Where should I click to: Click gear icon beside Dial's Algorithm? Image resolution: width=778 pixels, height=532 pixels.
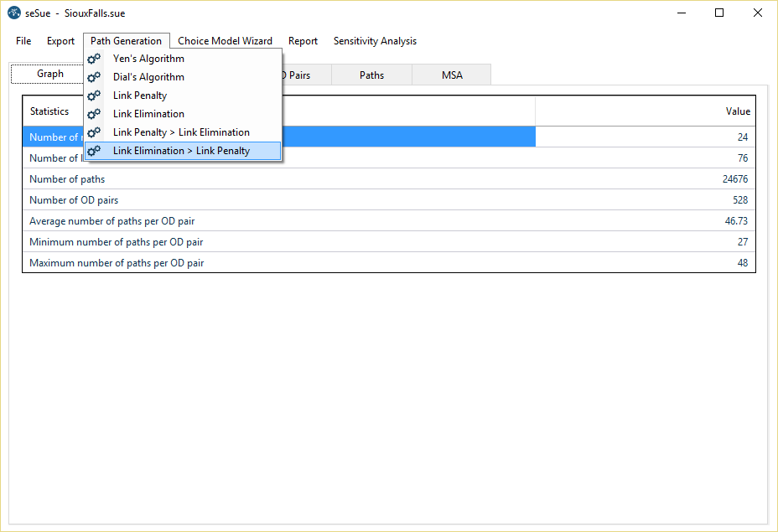click(x=94, y=77)
